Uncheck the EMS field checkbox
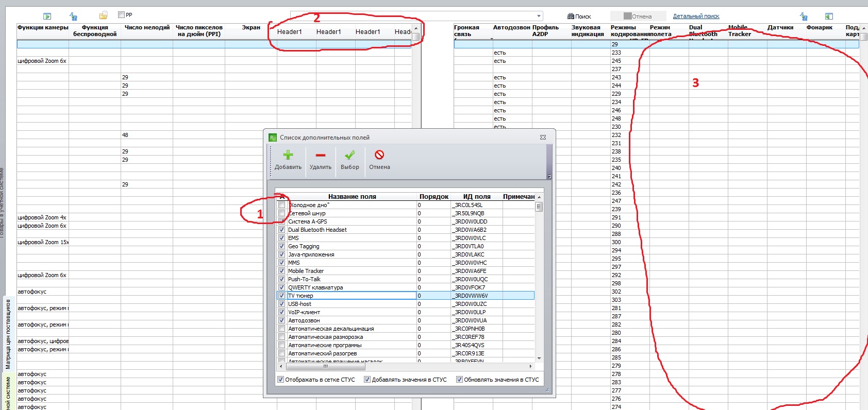868x410 pixels. click(x=282, y=238)
